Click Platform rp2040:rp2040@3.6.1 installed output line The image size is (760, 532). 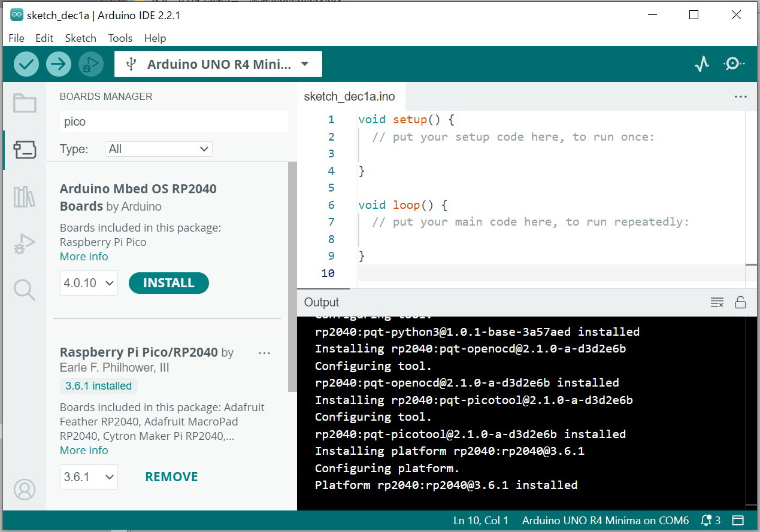446,485
